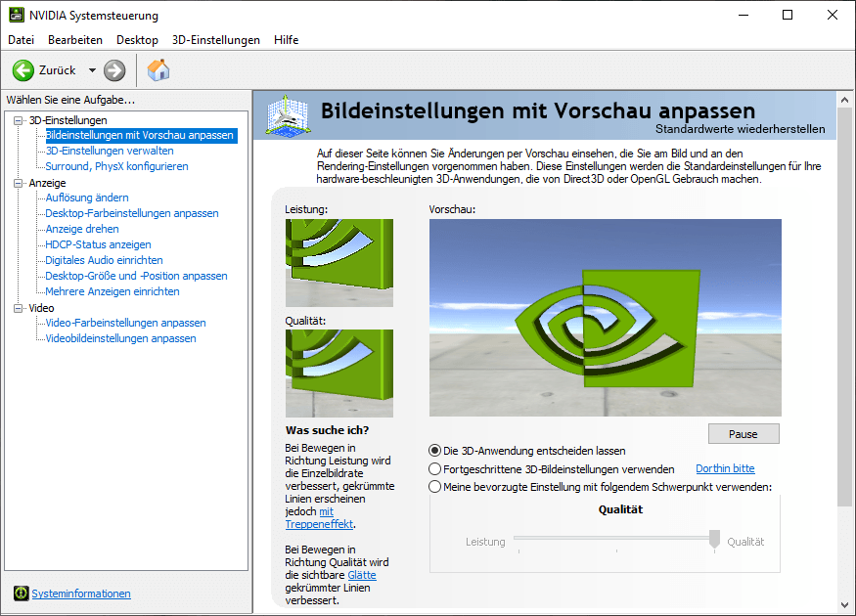Click the NVIDIA title bar app icon
856x616 pixels.
17,15
